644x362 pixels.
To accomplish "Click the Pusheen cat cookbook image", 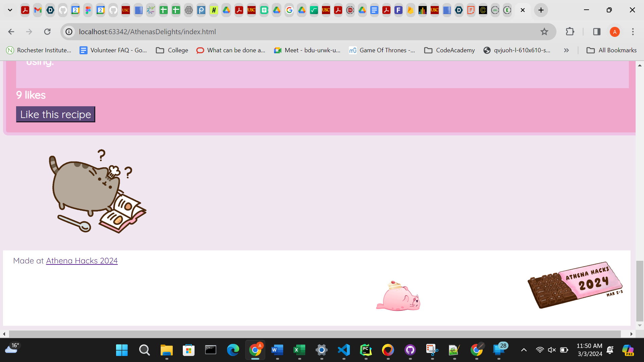I will [x=98, y=191].
